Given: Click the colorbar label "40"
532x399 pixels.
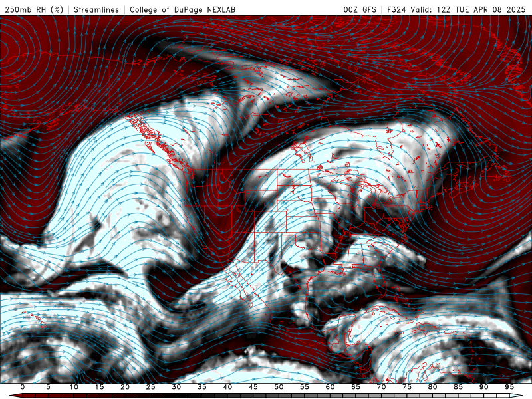Looking at the screenshot, I should [227, 387].
